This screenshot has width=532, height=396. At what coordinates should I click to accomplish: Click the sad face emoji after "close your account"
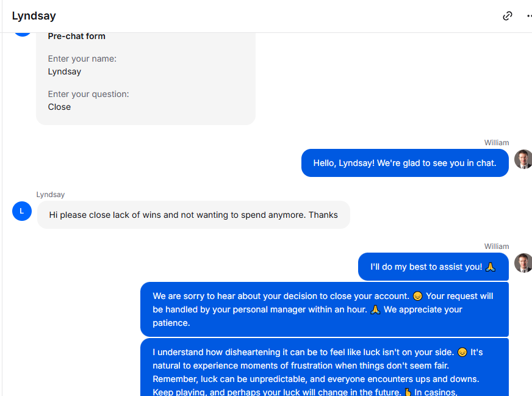pos(417,296)
